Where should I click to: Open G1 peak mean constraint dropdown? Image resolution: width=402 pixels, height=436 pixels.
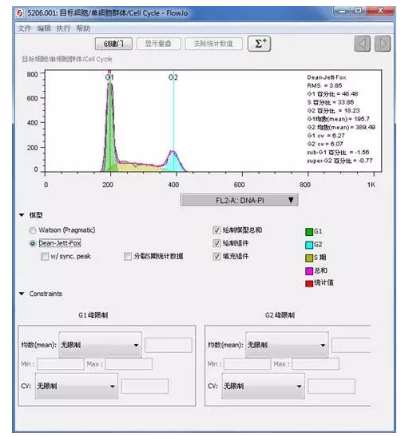(100, 345)
